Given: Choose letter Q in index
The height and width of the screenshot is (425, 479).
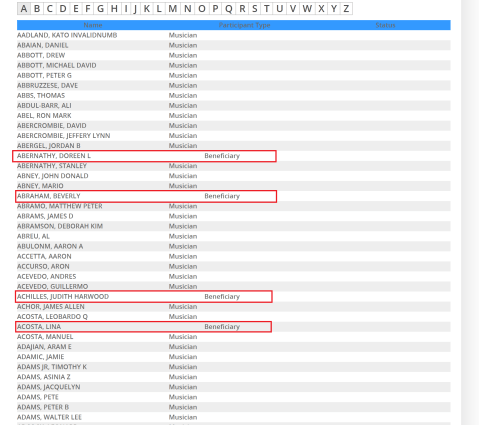Looking at the screenshot, I should (x=229, y=9).
